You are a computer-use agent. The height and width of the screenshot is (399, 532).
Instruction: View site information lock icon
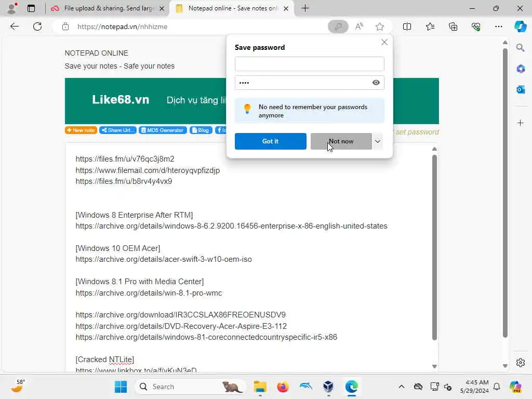(x=65, y=26)
